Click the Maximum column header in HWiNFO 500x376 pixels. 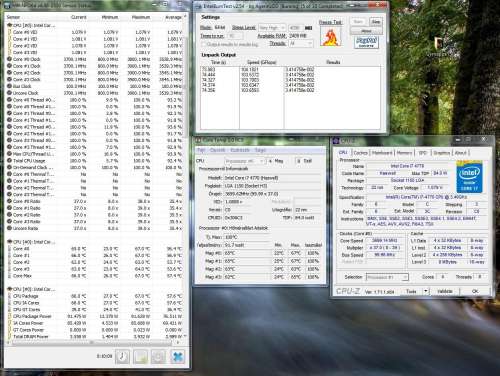(141, 17)
